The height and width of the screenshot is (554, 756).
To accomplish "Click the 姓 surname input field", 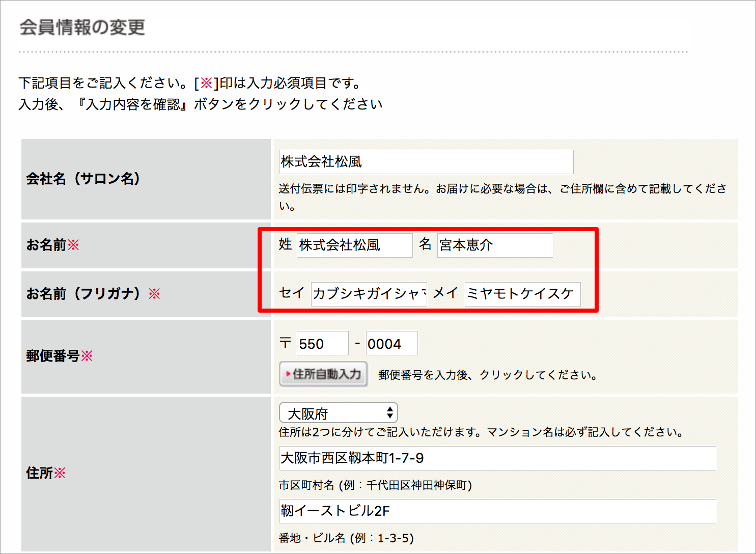I will (x=354, y=245).
